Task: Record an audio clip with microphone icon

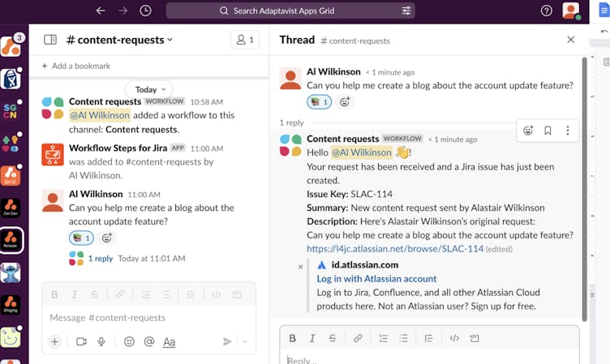Action: click(x=101, y=341)
